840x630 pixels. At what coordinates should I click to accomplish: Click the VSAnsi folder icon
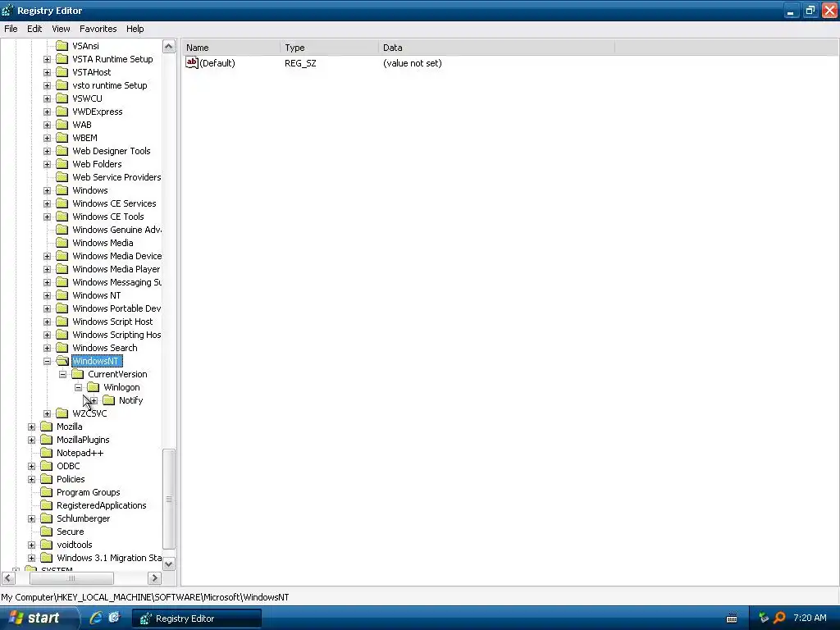pos(62,46)
